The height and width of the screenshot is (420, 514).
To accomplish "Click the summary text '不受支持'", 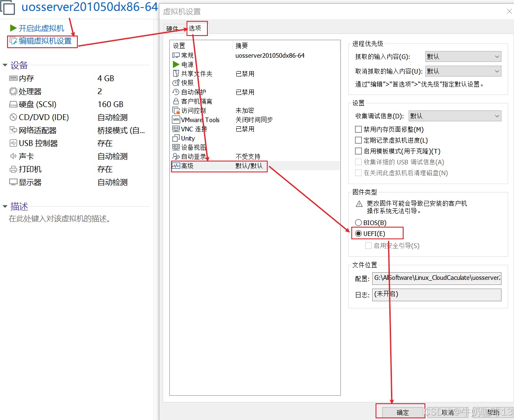I will pyautogui.click(x=248, y=156).
